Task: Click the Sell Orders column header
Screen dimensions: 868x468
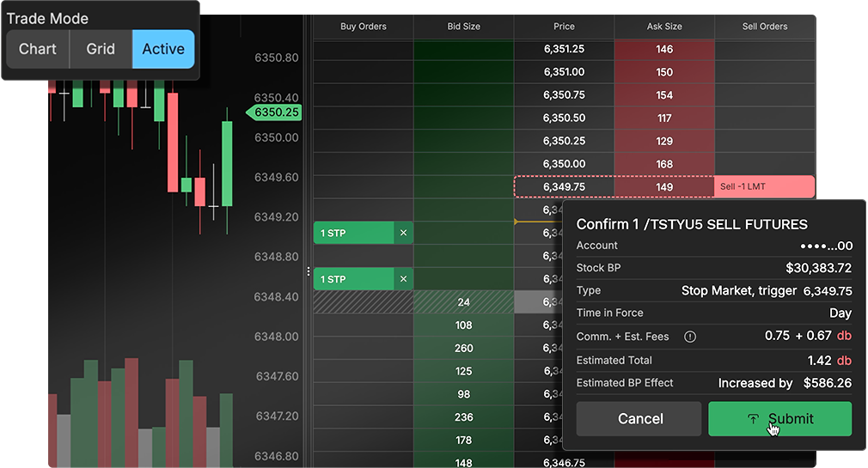Action: 765,27
